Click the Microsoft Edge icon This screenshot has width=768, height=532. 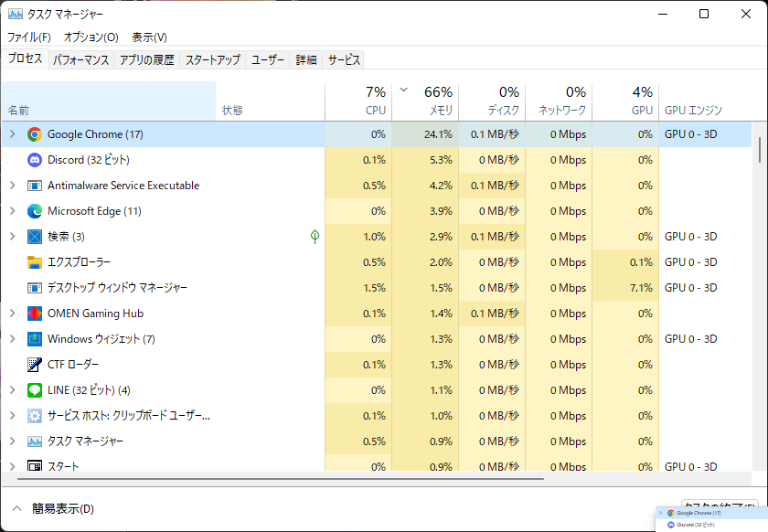click(34, 211)
